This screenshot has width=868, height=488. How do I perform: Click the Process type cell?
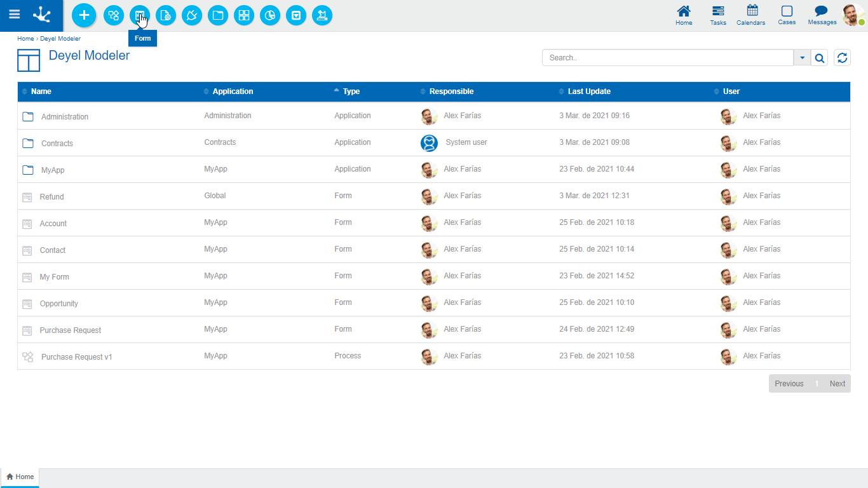[348, 356]
